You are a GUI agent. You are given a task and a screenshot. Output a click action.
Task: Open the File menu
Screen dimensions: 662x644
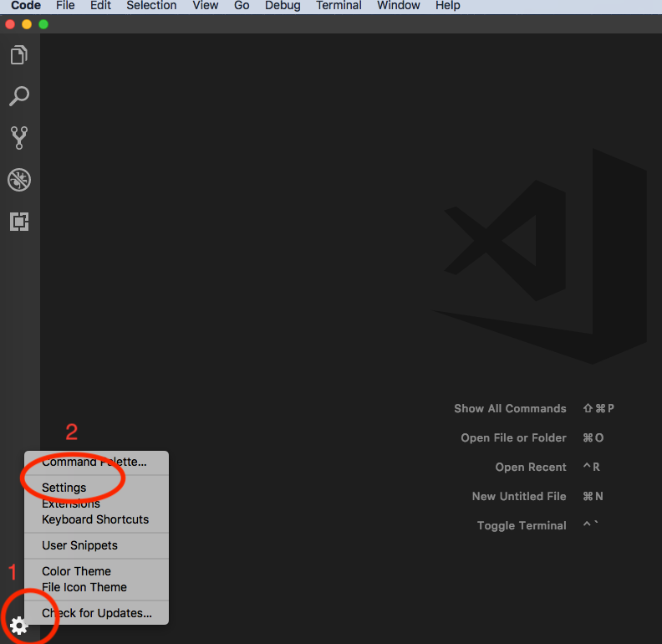tap(65, 6)
